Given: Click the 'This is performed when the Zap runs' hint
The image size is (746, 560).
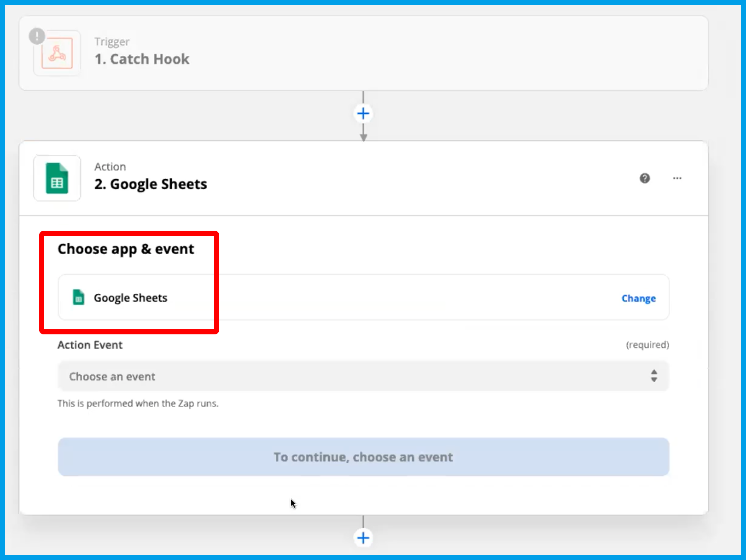Looking at the screenshot, I should 138,403.
